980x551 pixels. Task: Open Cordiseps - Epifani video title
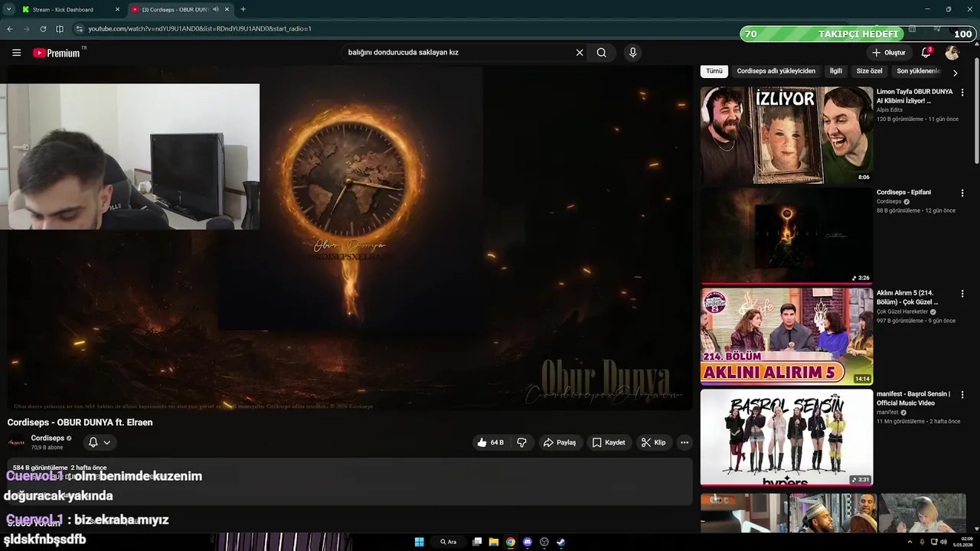[904, 193]
